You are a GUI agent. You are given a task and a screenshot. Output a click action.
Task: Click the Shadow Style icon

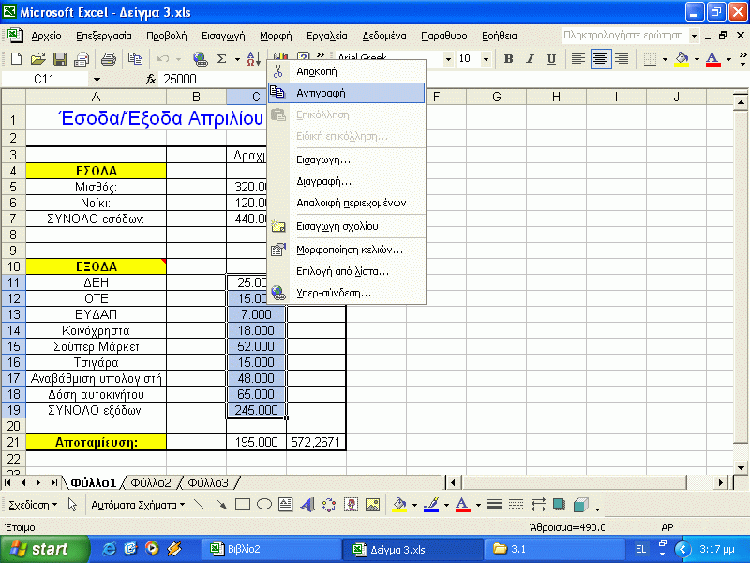tap(559, 505)
